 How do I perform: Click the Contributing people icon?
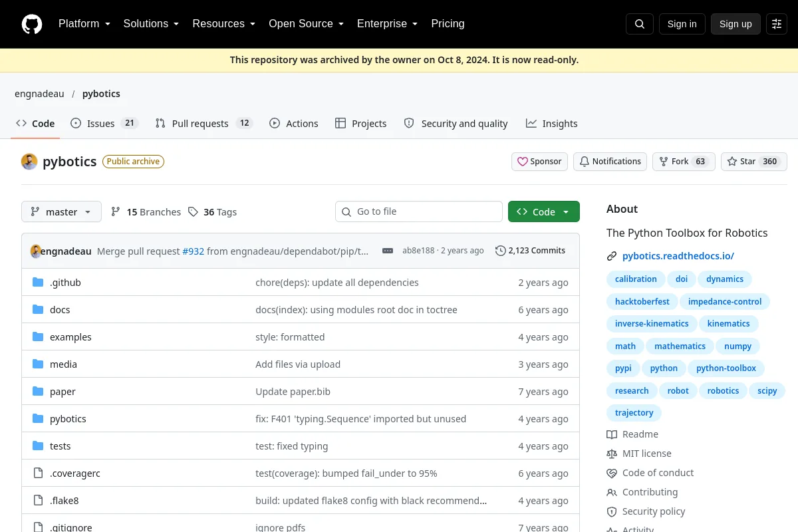point(612,492)
